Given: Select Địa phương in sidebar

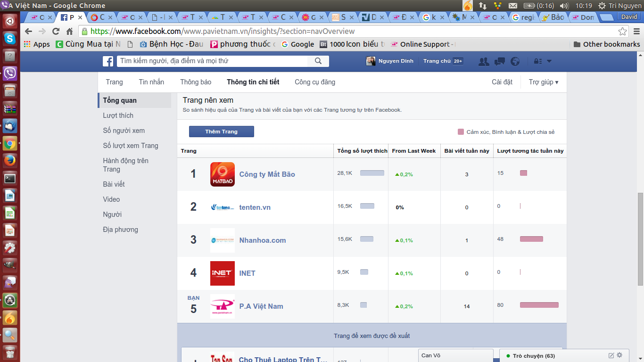Looking at the screenshot, I should (121, 230).
